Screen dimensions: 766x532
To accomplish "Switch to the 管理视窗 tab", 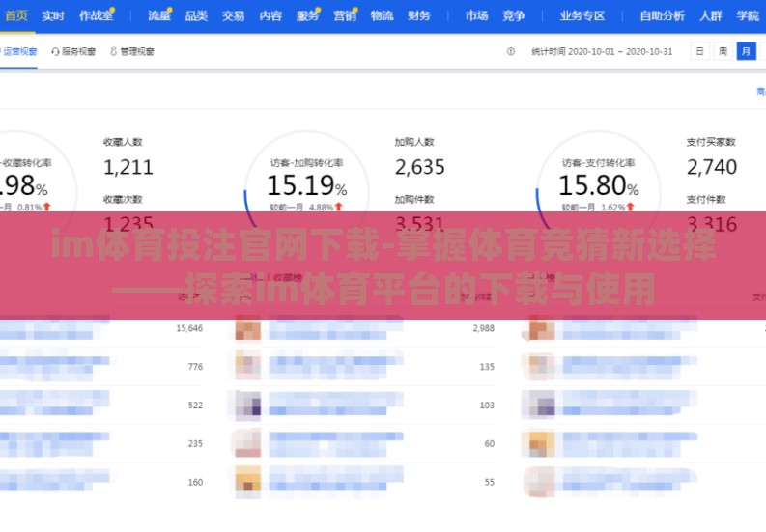I will click(137, 51).
